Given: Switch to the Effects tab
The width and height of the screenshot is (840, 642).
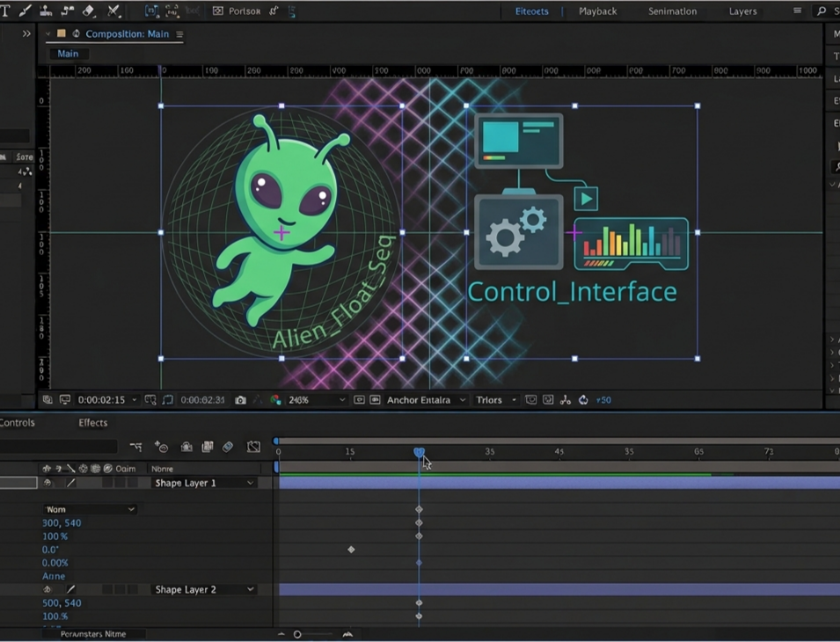Looking at the screenshot, I should click(x=92, y=422).
